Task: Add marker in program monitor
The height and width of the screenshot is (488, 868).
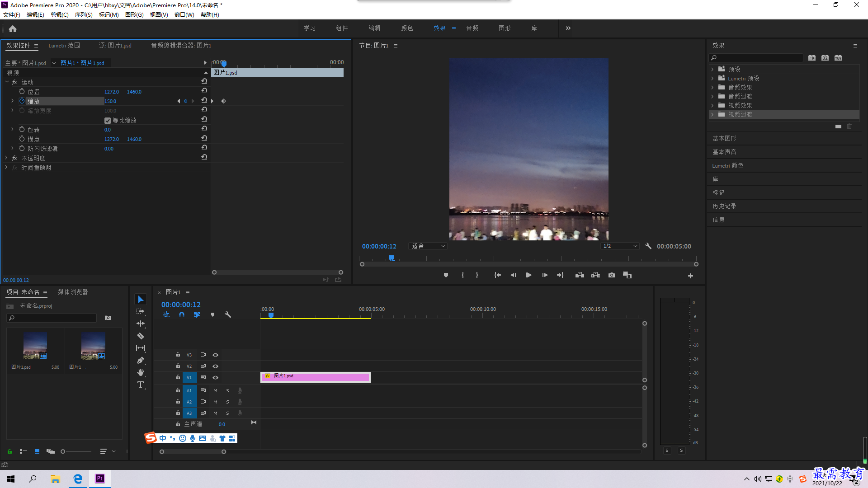Action: click(x=446, y=275)
